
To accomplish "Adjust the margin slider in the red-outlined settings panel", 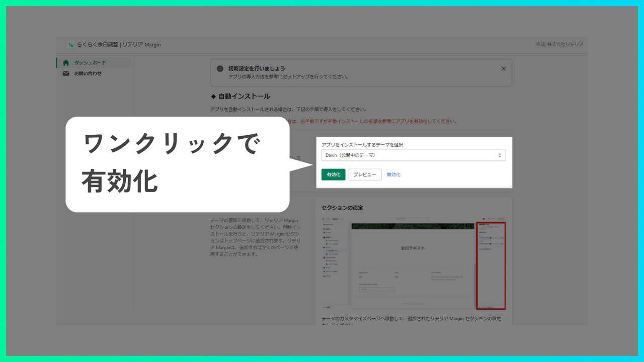I will click(x=491, y=238).
